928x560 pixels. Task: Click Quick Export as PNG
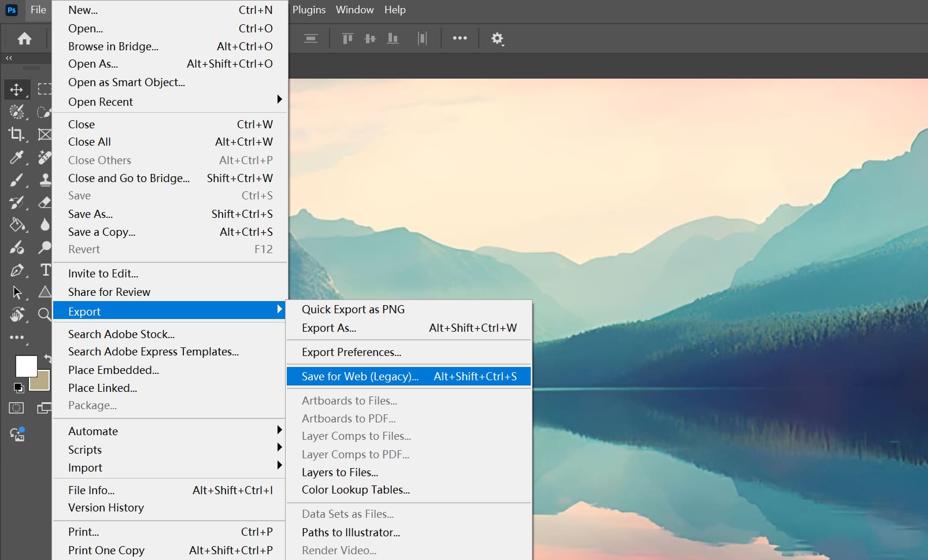353,309
